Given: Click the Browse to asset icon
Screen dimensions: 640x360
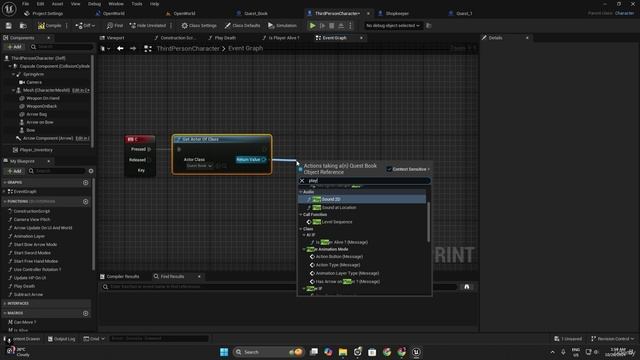Looking at the screenshot, I should click(x=23, y=26).
